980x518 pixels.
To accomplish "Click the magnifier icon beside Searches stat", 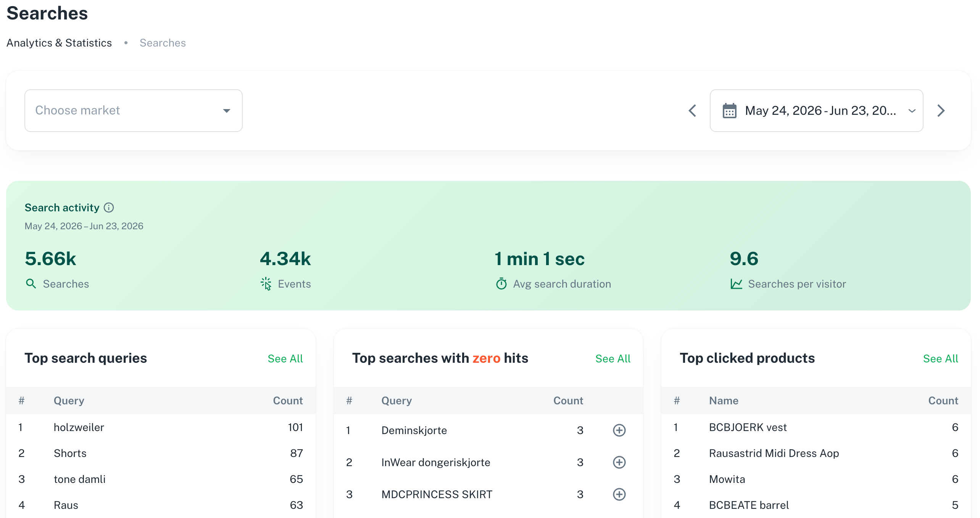I will click(31, 284).
